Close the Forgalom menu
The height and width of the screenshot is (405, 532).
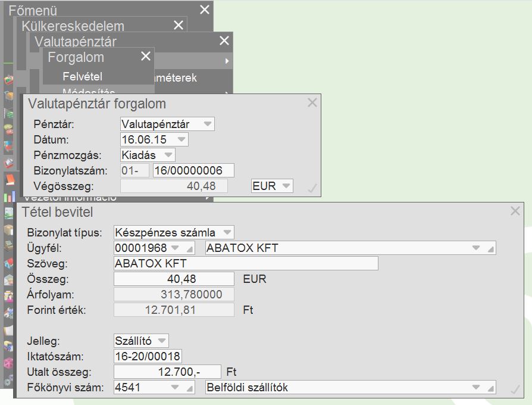pos(146,56)
